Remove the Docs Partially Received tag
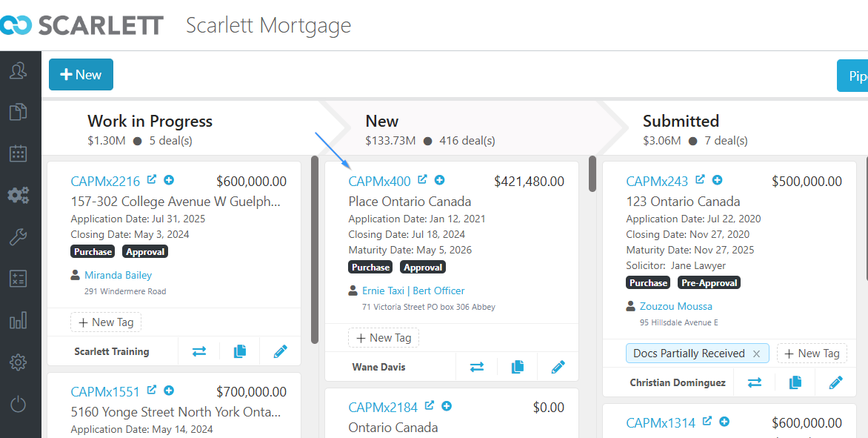 point(756,354)
